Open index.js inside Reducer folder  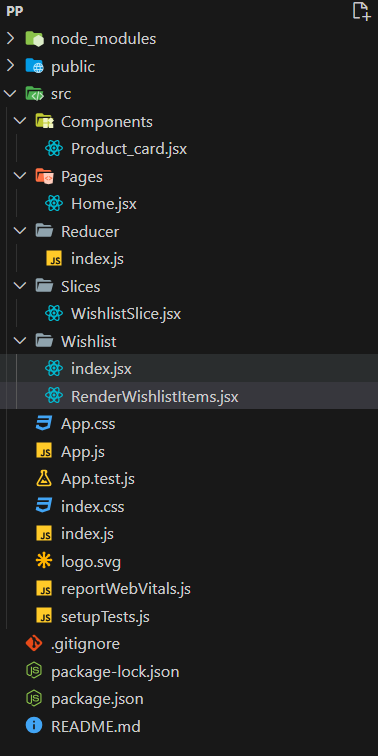97,259
